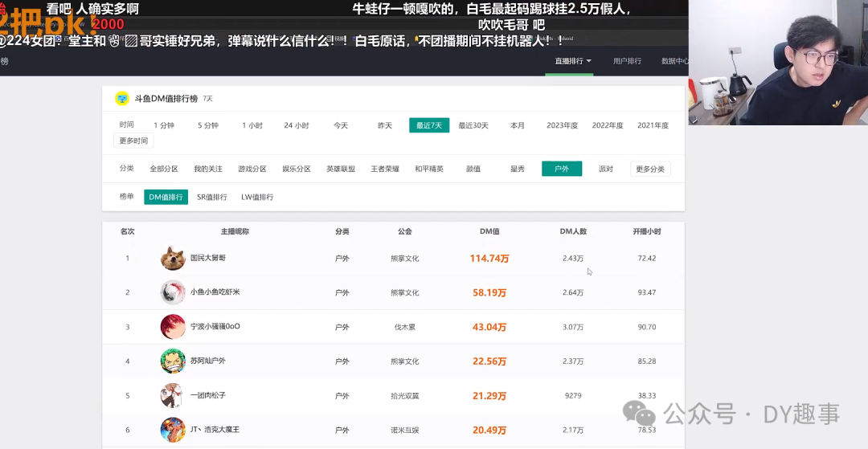Choose the 和平精英 category

tap(429, 169)
